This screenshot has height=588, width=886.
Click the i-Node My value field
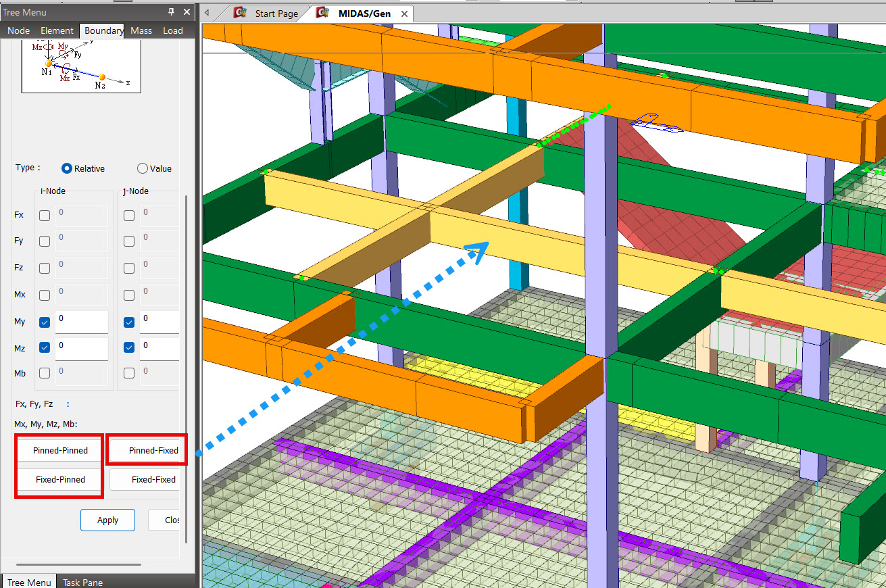(82, 322)
